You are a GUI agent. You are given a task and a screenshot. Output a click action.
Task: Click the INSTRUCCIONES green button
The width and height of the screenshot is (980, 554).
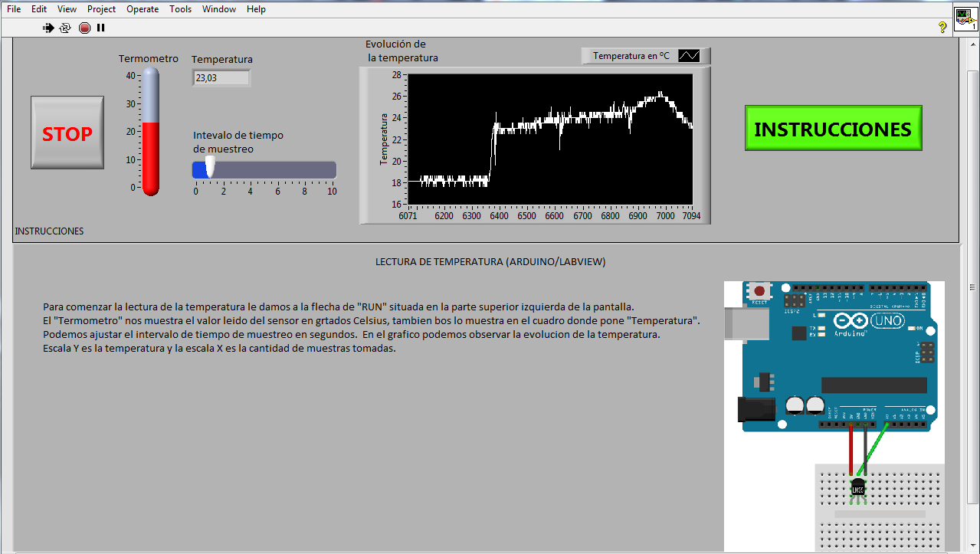833,128
